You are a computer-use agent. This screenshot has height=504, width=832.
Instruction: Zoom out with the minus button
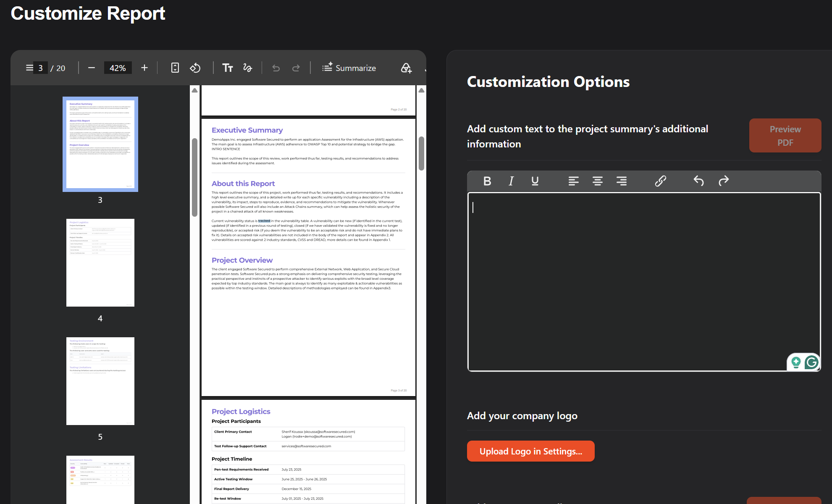coord(92,68)
